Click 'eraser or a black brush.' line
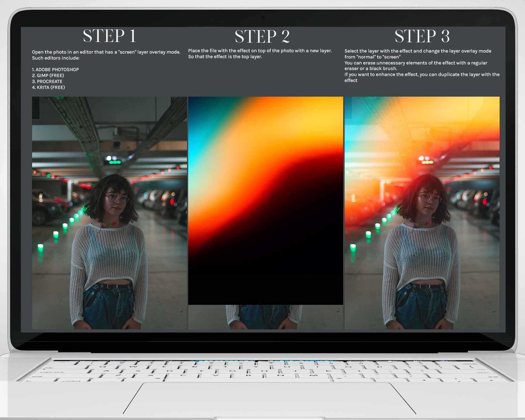The width and height of the screenshot is (525, 420). point(371,69)
